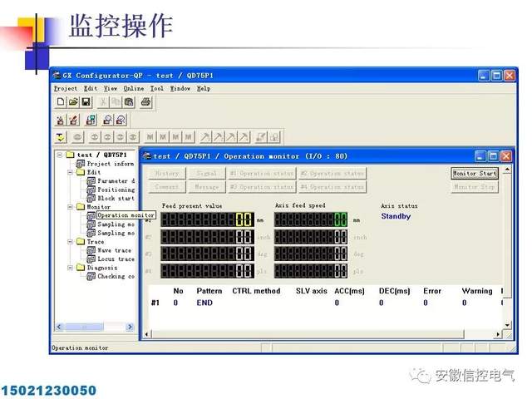Click the Paste clipboard toolbar icon
This screenshot has width=532, height=399.
pyautogui.click(x=129, y=101)
